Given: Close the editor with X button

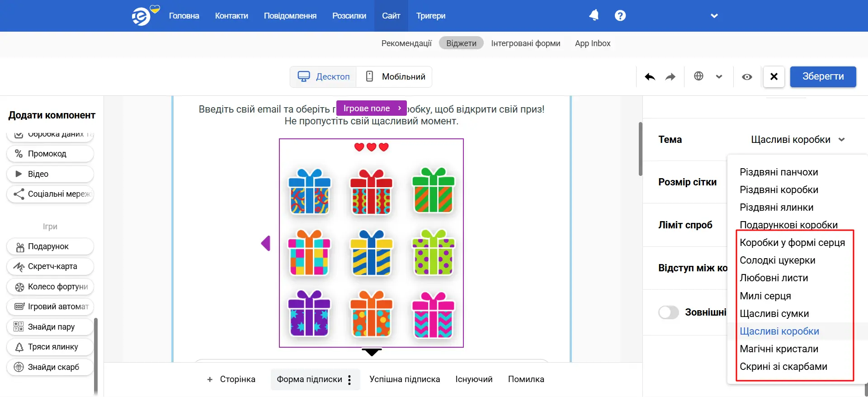Looking at the screenshot, I should [774, 76].
